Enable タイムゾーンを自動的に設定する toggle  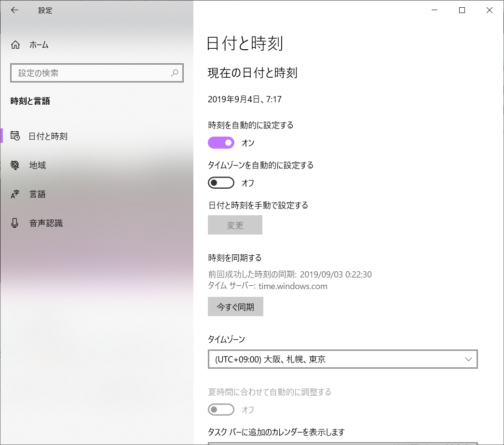pyautogui.click(x=221, y=182)
